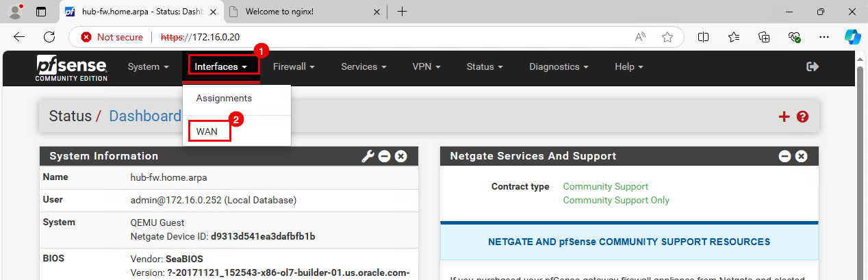Click the System Information wrench icon
The height and width of the screenshot is (280, 868).
pyautogui.click(x=368, y=157)
